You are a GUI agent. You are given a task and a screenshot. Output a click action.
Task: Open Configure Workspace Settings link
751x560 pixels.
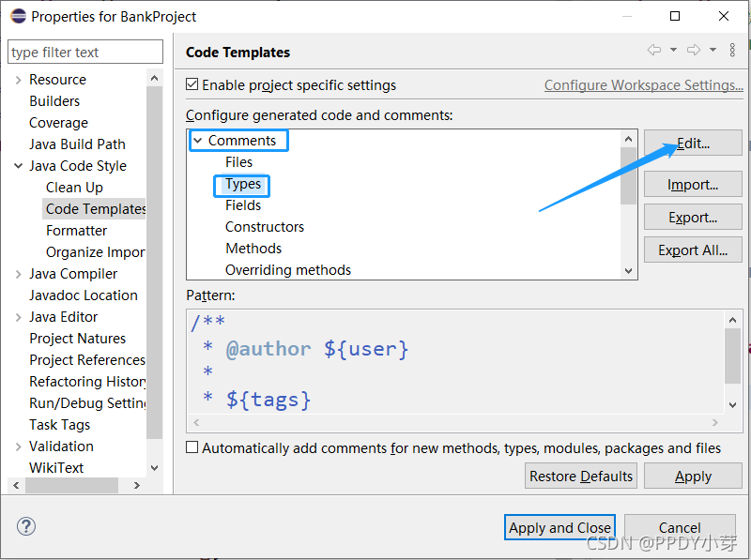coord(643,85)
